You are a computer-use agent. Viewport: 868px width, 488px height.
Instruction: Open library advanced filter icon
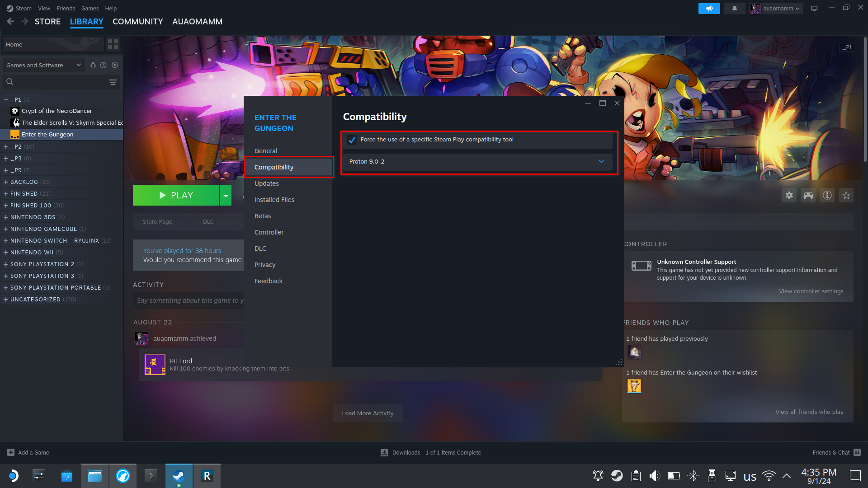pos(113,82)
